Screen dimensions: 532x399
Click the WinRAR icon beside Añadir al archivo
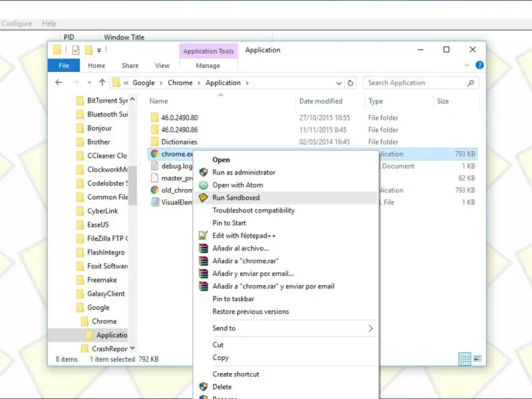pos(203,248)
